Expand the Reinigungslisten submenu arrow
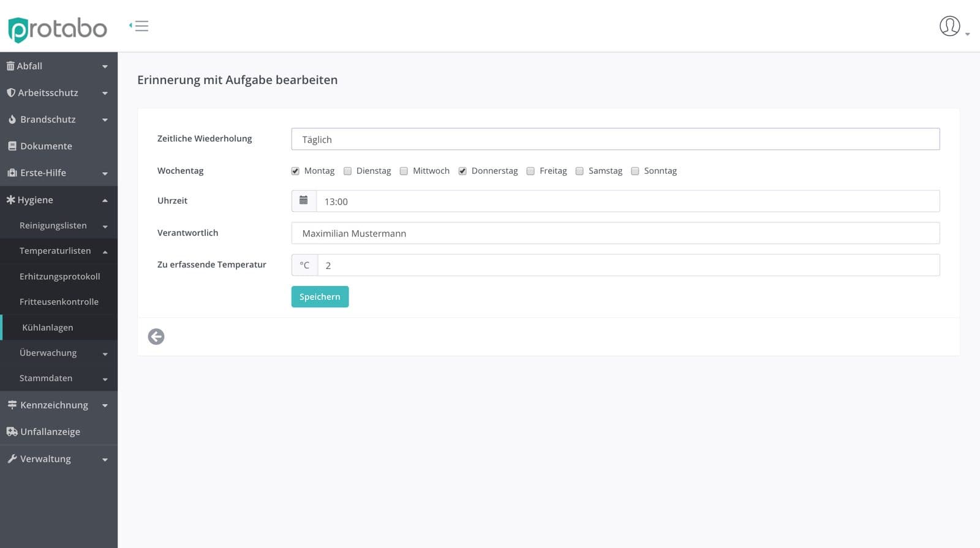980x548 pixels. coord(105,227)
